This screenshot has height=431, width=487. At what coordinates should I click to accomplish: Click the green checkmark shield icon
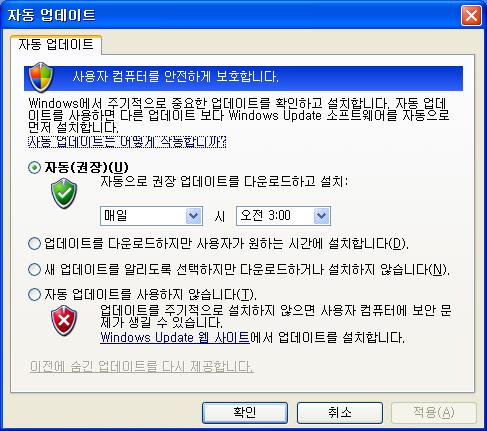[64, 193]
